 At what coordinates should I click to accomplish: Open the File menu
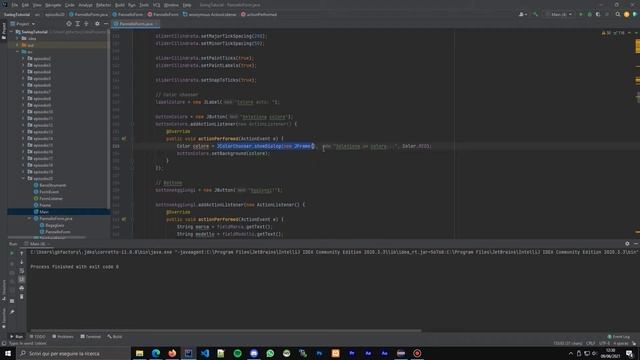tap(15, 5)
